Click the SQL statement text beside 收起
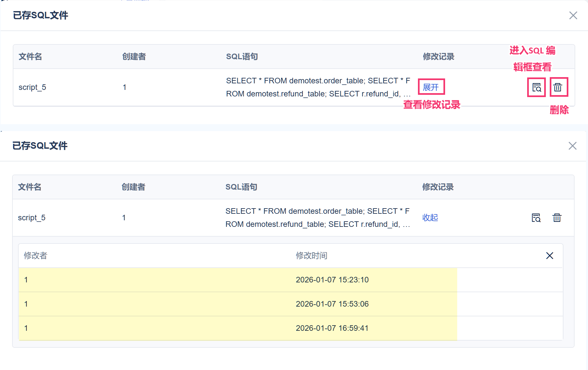 click(317, 218)
